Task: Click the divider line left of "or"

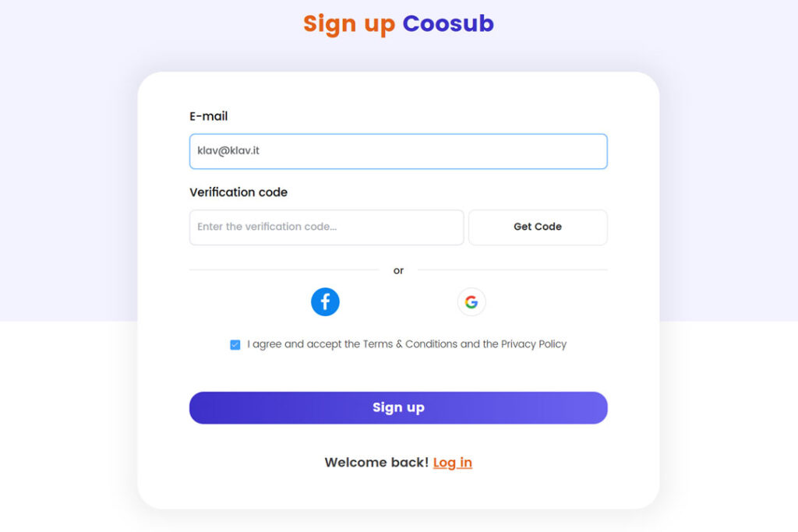Action: (284, 270)
